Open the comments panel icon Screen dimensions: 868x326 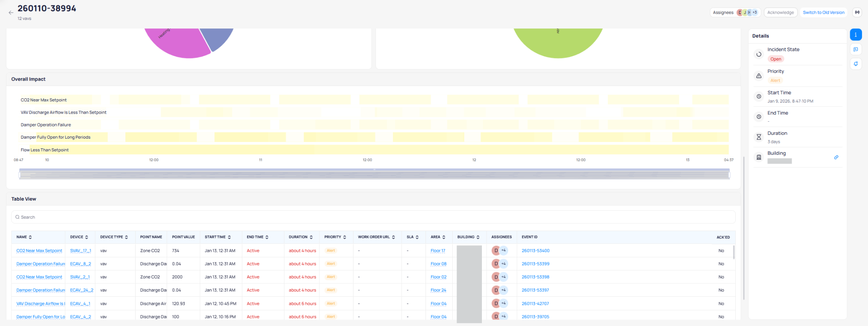click(x=856, y=50)
